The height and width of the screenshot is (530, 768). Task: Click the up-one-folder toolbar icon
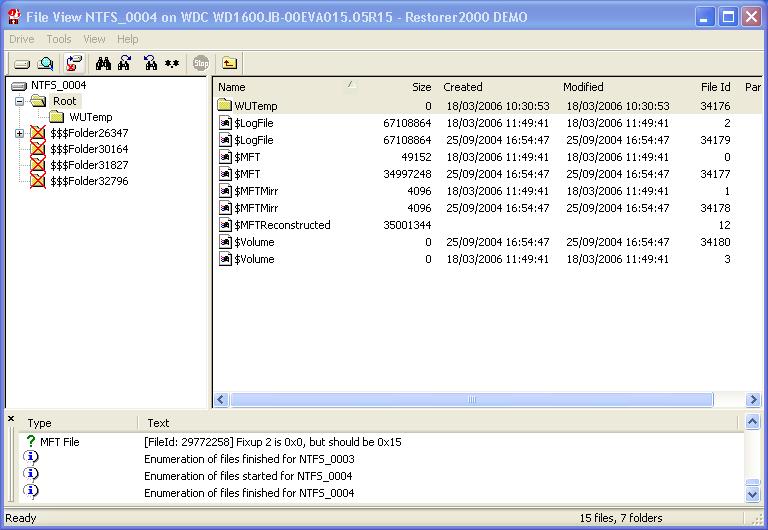click(x=229, y=63)
